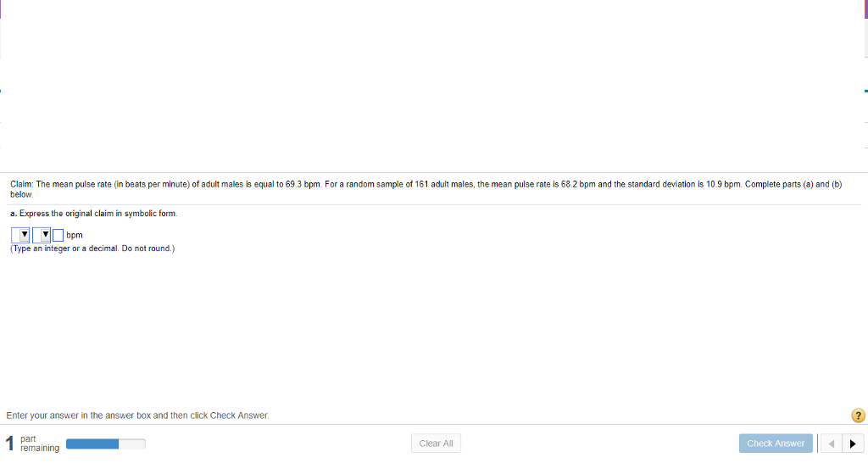Click the answer box before bpm

tap(58, 235)
